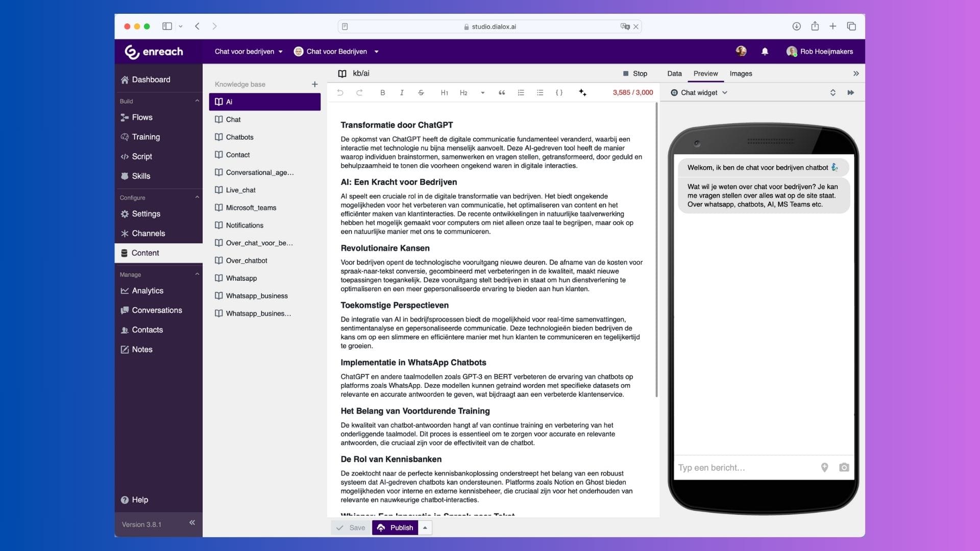Select the H2 heading icon
The height and width of the screenshot is (551, 980).
(463, 92)
